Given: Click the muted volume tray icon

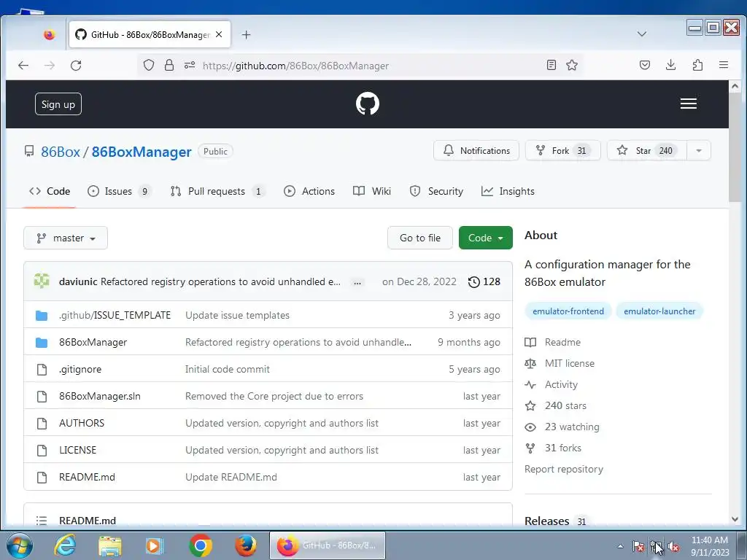Looking at the screenshot, I should coord(673,547).
